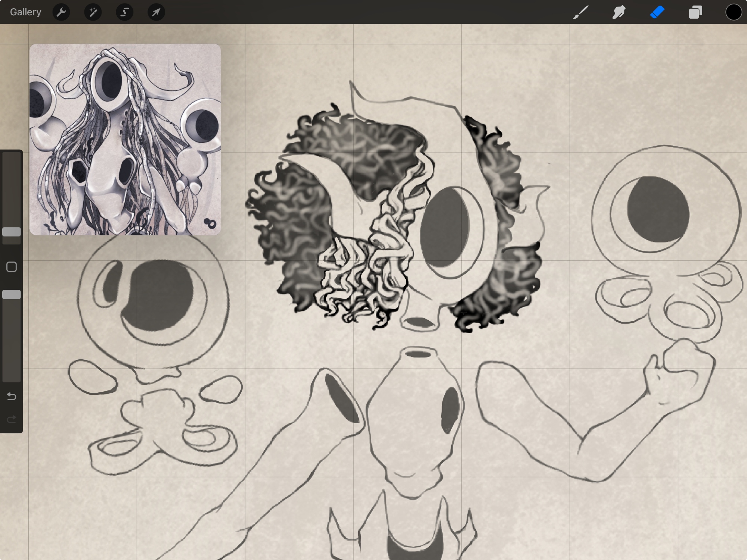Open the Adjustments magic wand menu
747x560 pixels.
[93, 12]
